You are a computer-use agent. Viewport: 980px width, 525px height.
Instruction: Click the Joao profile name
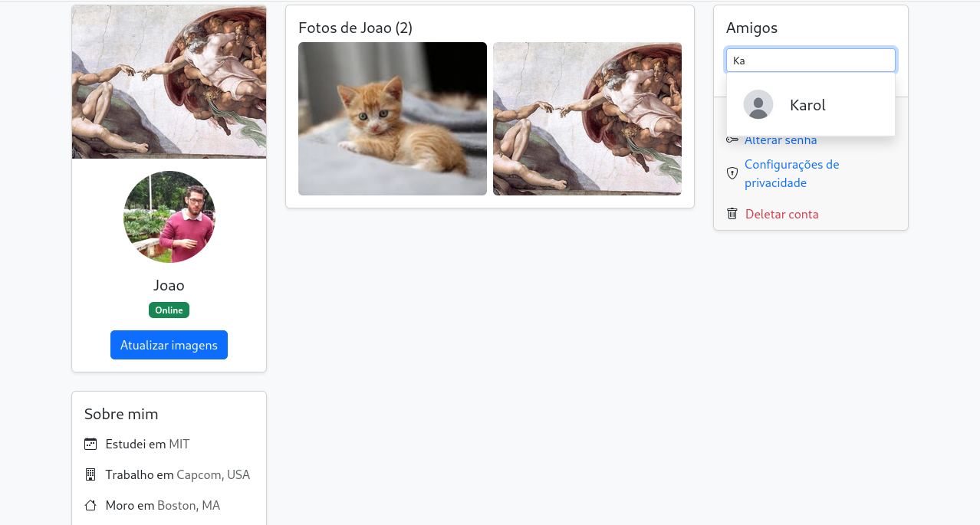[169, 285]
